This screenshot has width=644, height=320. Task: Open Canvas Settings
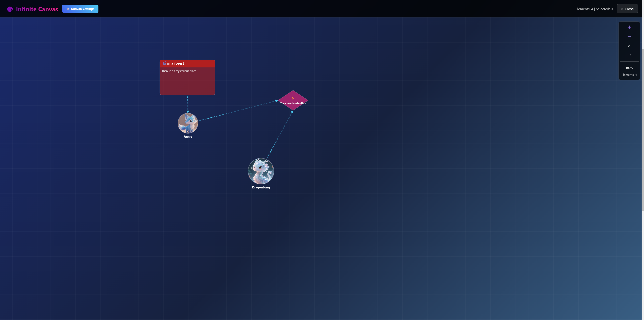click(80, 9)
